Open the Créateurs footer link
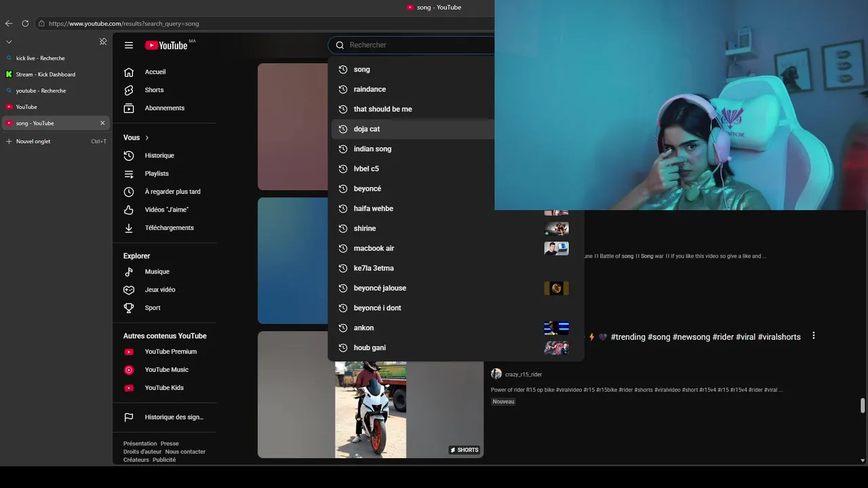This screenshot has height=488, width=868. pyautogui.click(x=136, y=460)
